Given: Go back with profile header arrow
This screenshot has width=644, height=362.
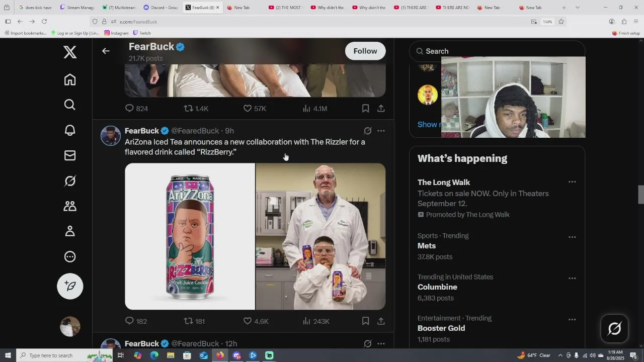Looking at the screenshot, I should point(106,51).
